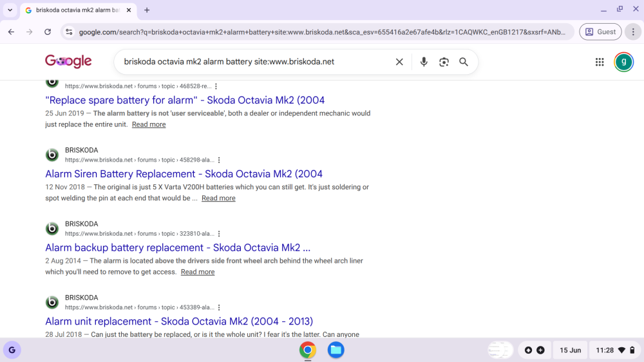Open Alarm backup battery replacement result
This screenshot has height=362, width=644.
click(178, 247)
